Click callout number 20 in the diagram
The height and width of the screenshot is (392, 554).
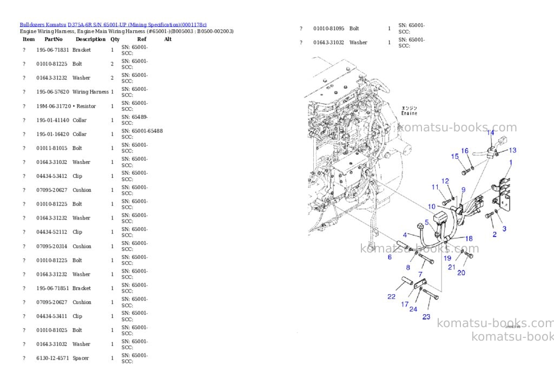(x=461, y=273)
